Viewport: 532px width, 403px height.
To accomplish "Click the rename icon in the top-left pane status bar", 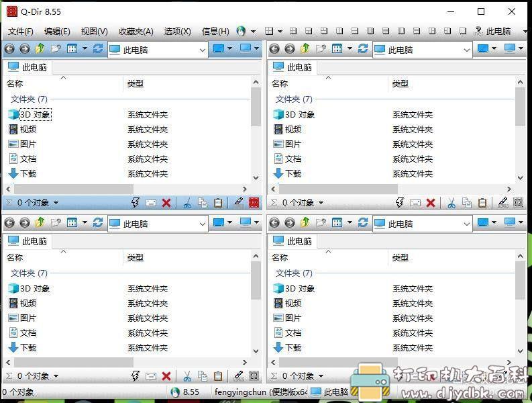I will click(151, 204).
